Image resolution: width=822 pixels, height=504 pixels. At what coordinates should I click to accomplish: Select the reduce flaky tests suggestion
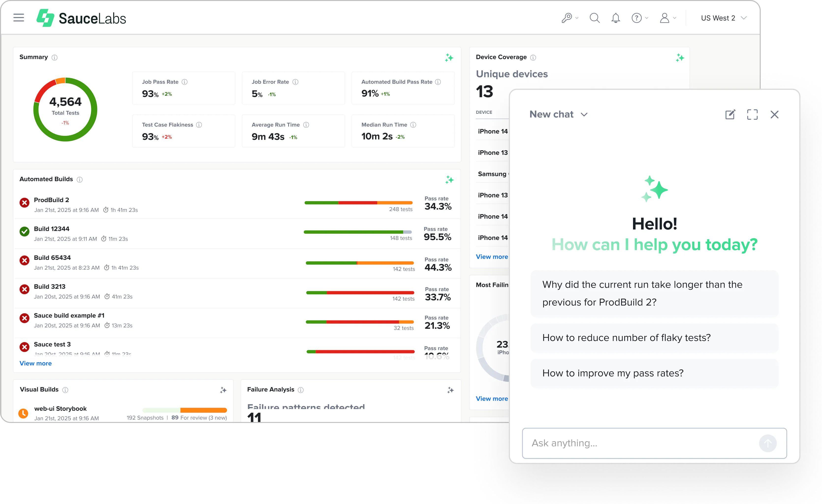point(654,338)
